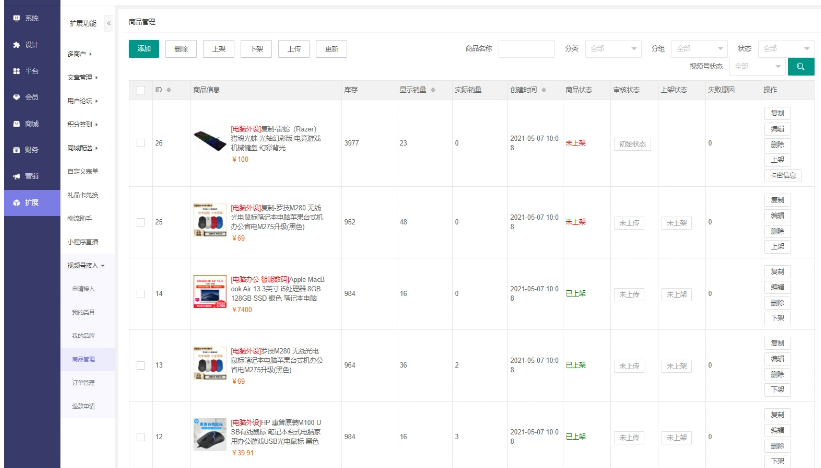Open first item under 视频号接入

83,288
